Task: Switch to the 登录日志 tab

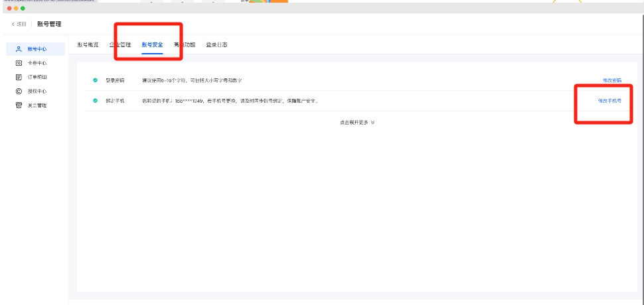Action: (x=217, y=44)
